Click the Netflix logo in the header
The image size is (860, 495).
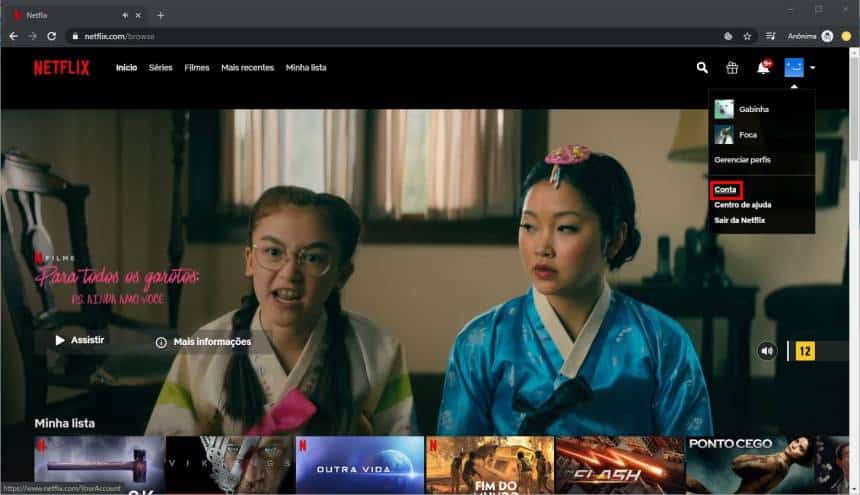pos(61,68)
